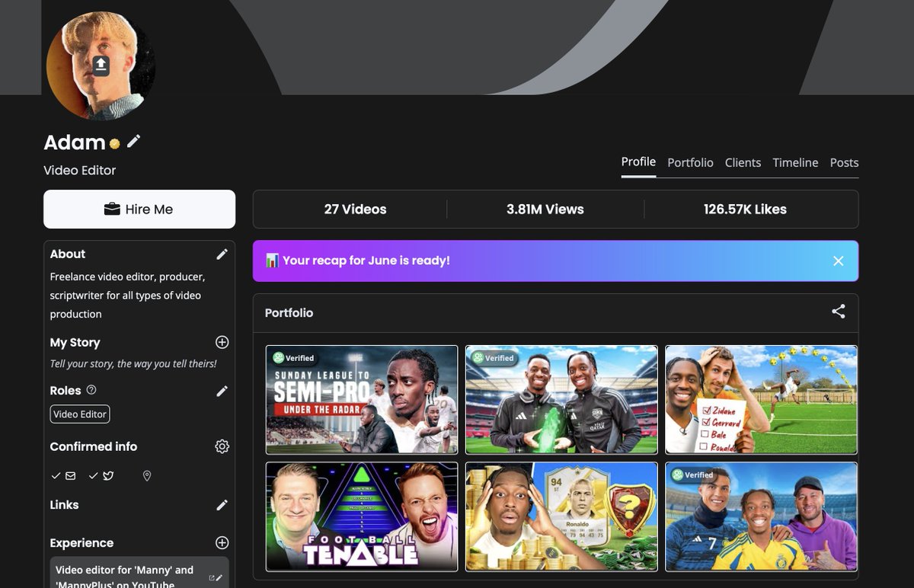914x588 pixels.
Task: Click the Hire Me button
Action: tap(139, 209)
